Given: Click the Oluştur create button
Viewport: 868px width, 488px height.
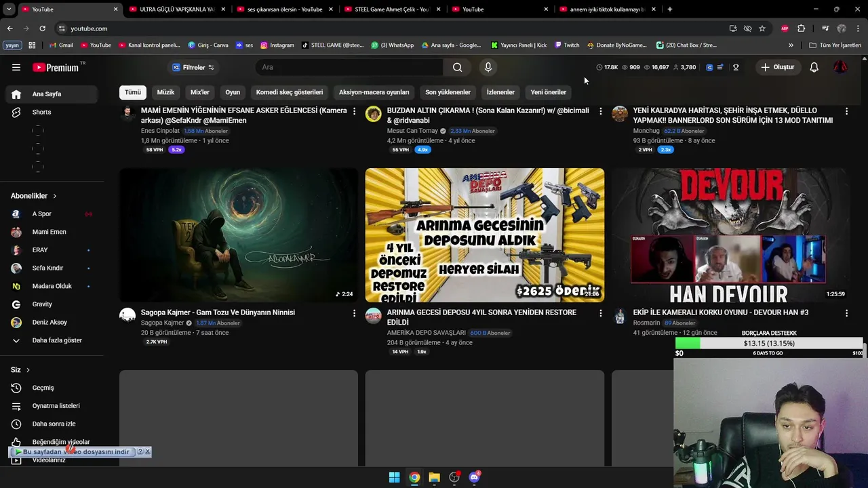Looking at the screenshot, I should click(x=777, y=67).
